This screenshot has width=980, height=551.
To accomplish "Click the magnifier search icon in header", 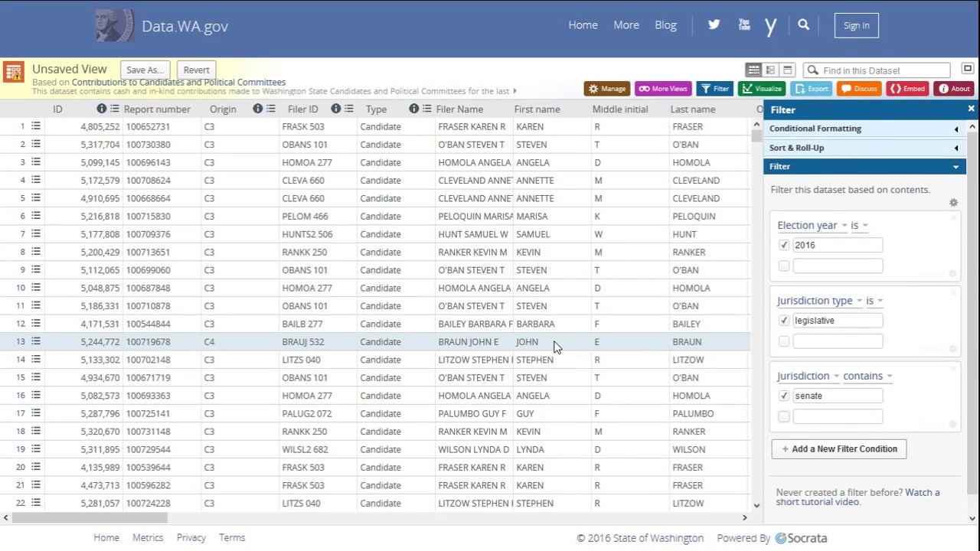I will [x=803, y=24].
